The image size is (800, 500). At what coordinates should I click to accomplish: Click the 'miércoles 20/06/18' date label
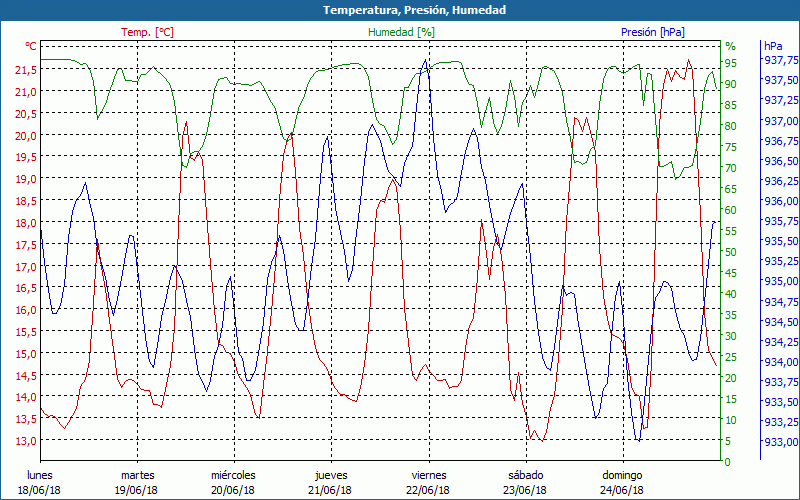[x=233, y=483]
